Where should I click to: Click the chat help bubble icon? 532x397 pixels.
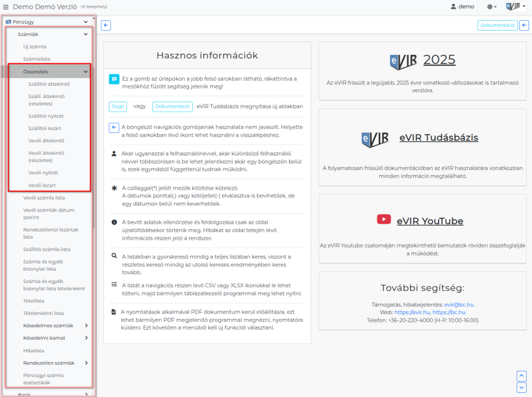(114, 79)
